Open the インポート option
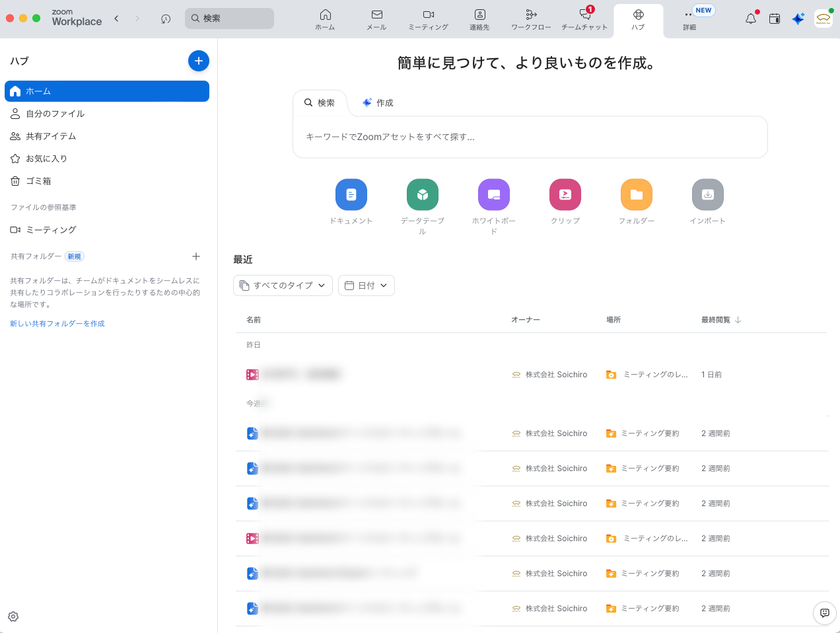The image size is (840, 633). click(707, 194)
